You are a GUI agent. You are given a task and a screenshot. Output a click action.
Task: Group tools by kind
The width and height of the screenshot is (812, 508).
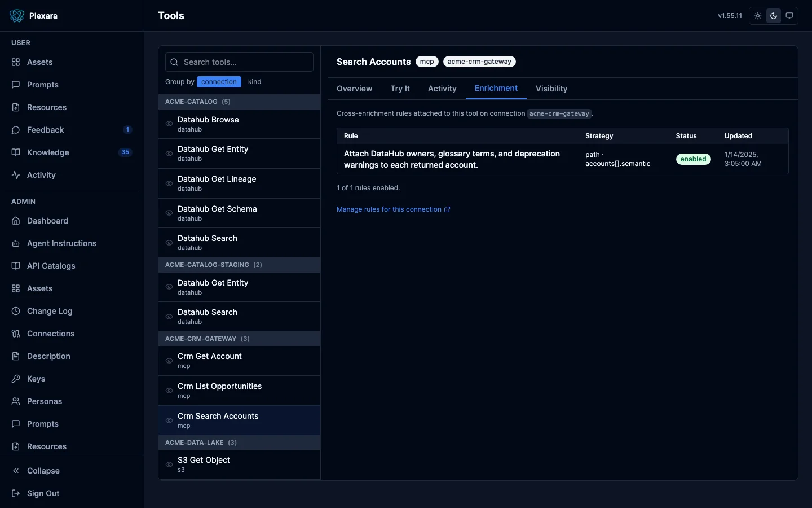(x=255, y=82)
